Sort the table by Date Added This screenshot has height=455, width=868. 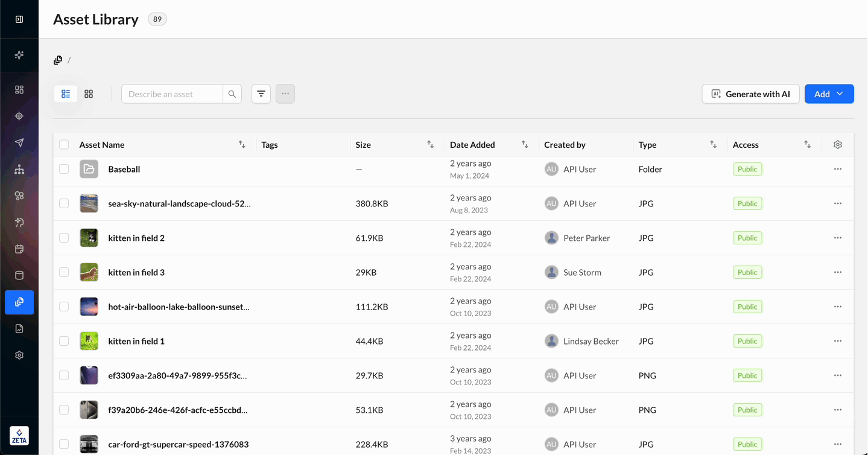[525, 145]
